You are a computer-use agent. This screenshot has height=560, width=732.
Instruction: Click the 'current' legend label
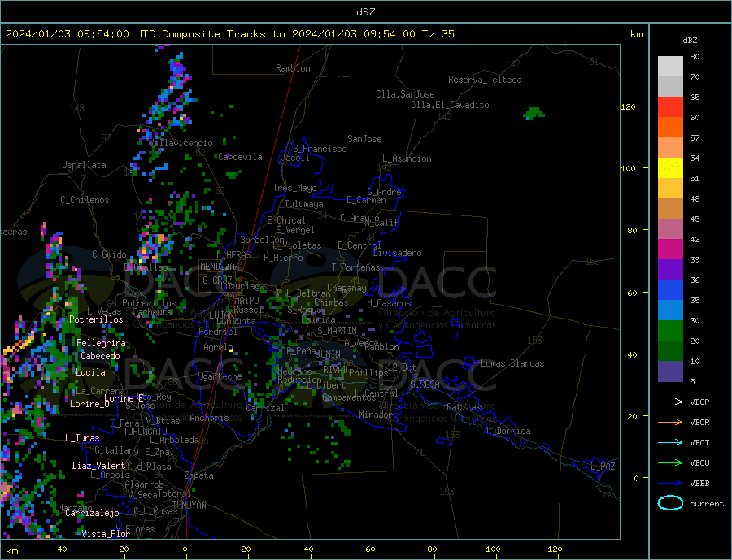point(707,504)
